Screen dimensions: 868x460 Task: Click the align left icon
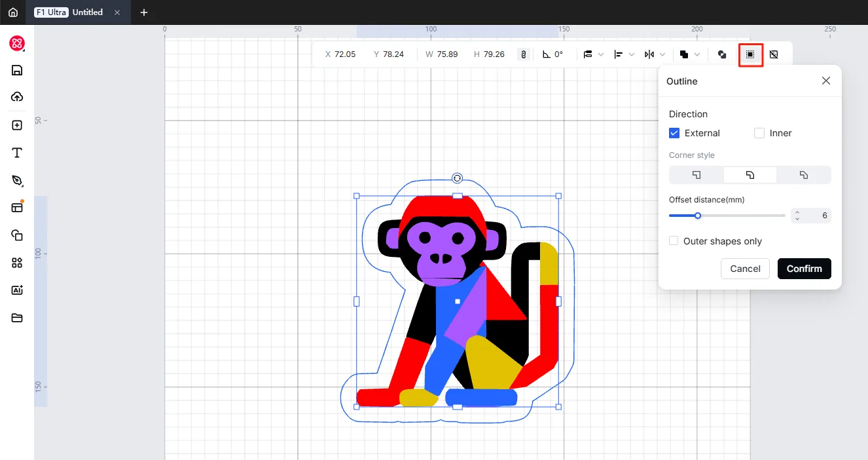[x=619, y=54]
